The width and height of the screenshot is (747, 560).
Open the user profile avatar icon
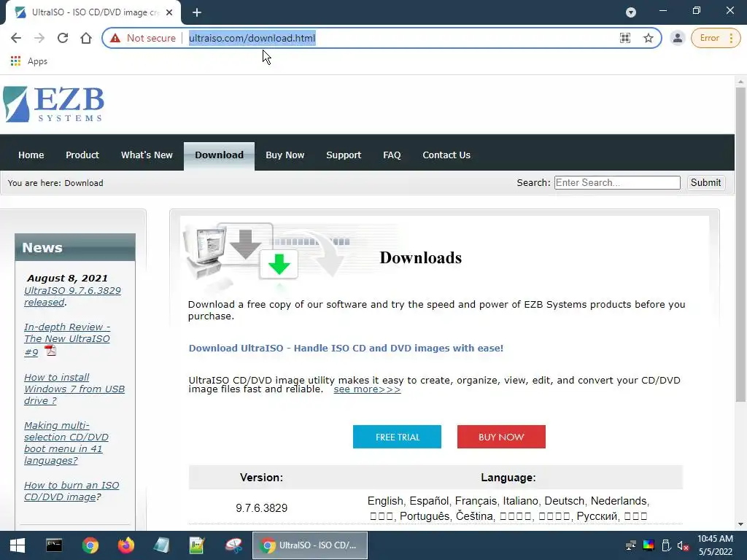[677, 38]
